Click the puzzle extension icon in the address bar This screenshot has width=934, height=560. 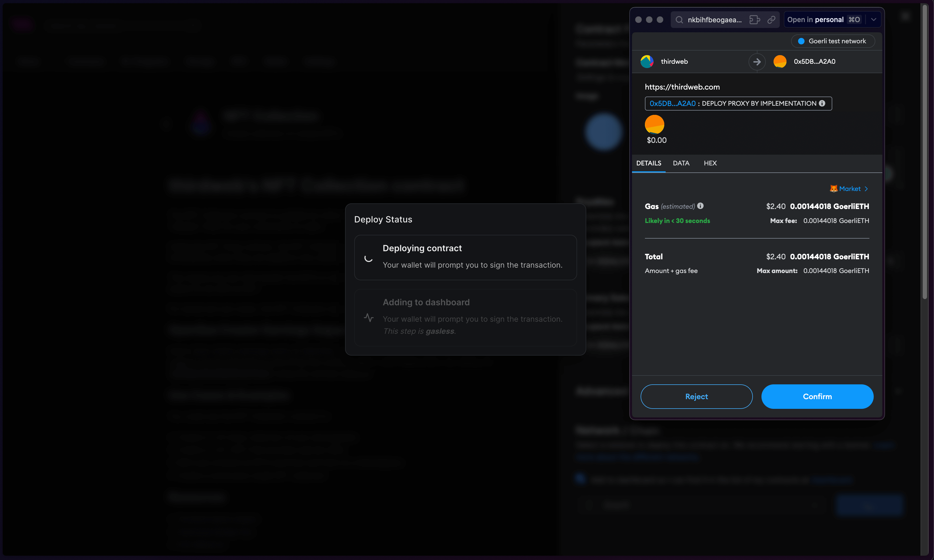click(x=754, y=19)
